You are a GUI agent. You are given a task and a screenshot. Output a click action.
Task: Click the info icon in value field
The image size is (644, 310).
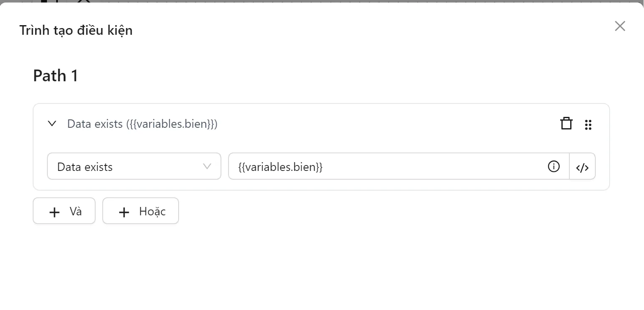click(553, 166)
